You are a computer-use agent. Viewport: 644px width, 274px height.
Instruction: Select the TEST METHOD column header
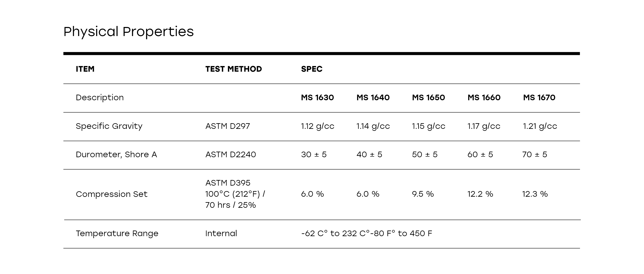(233, 69)
